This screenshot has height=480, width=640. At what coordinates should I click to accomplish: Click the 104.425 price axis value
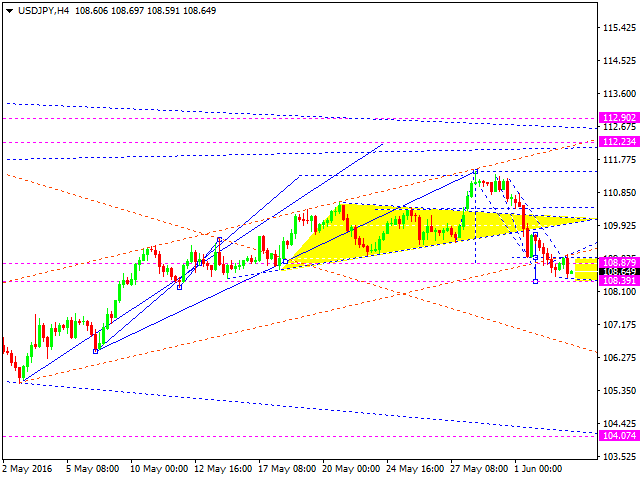point(620,424)
